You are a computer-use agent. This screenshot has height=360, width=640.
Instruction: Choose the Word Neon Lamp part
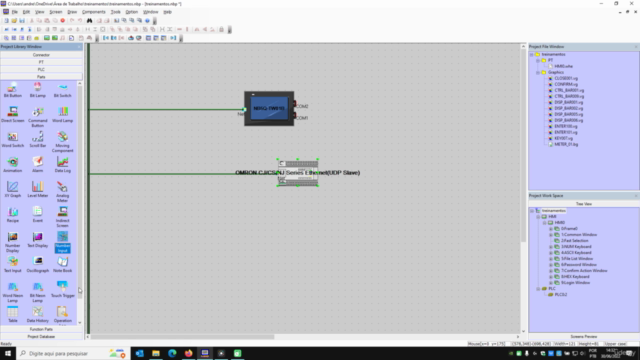click(13, 292)
